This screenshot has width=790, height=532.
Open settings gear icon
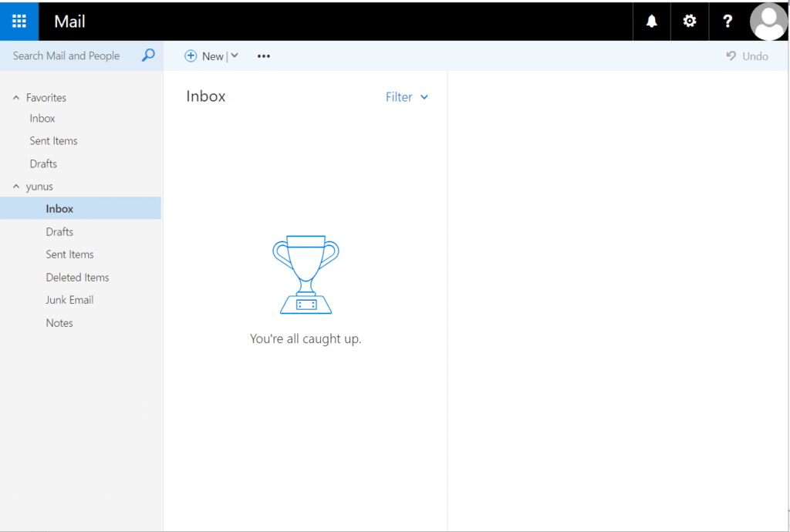pos(690,21)
